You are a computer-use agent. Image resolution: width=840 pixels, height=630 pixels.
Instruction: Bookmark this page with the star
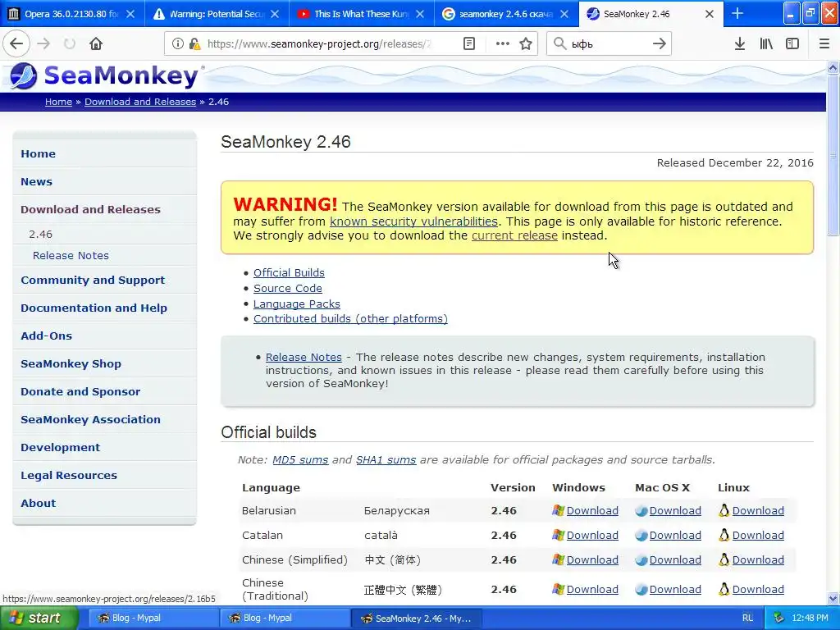coord(526,44)
